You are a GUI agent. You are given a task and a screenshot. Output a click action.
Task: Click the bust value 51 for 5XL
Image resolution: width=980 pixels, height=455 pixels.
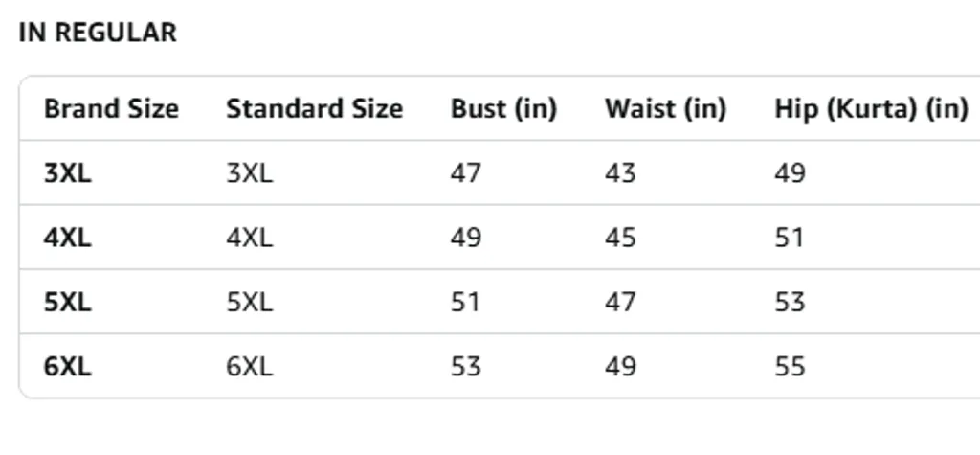click(466, 303)
